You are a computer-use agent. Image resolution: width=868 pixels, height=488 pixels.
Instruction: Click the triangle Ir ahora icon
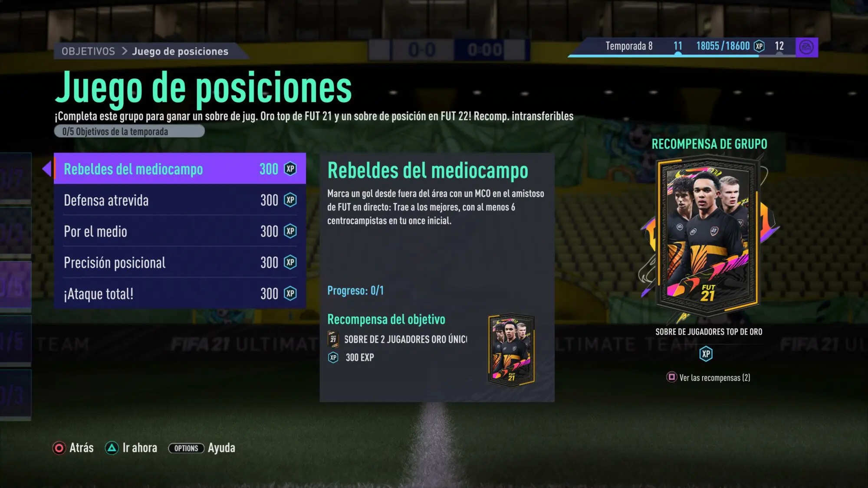click(112, 448)
